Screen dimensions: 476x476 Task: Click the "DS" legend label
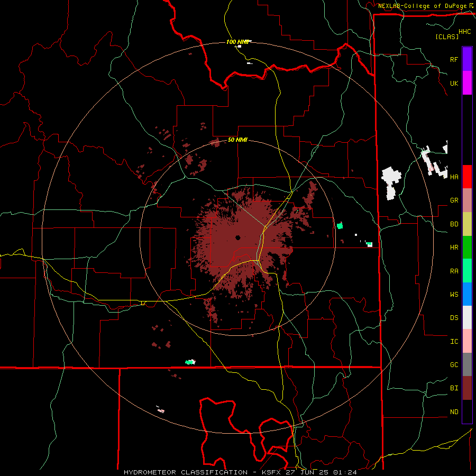click(454, 317)
